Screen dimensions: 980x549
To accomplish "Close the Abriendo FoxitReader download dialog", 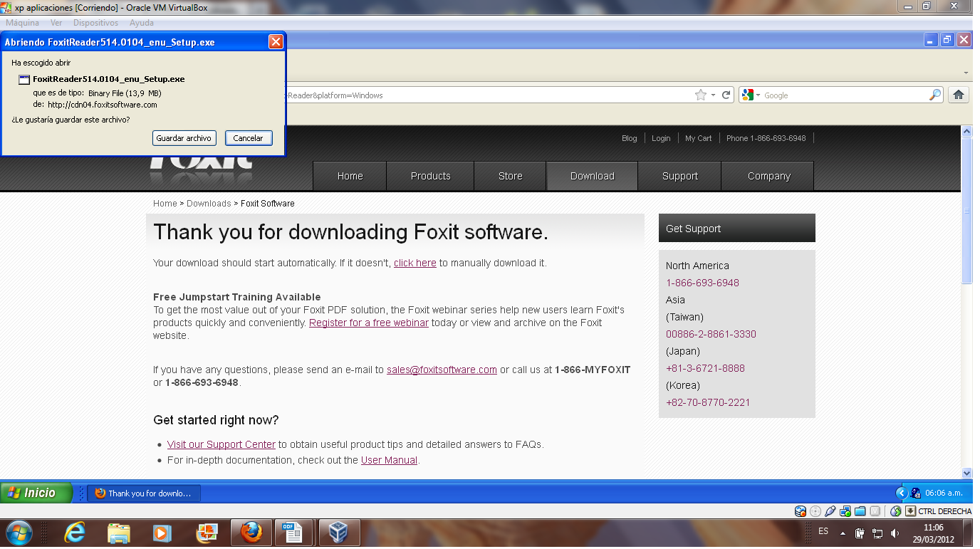I will (276, 42).
